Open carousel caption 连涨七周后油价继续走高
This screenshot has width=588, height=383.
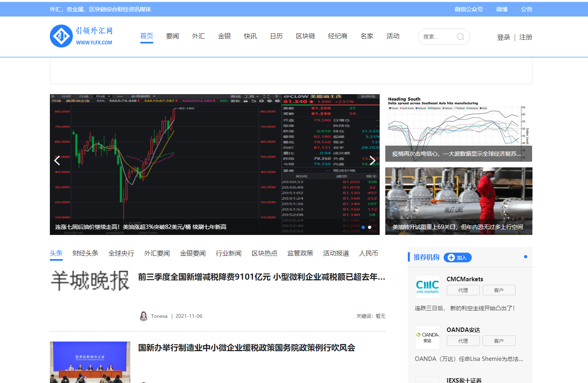(141, 227)
